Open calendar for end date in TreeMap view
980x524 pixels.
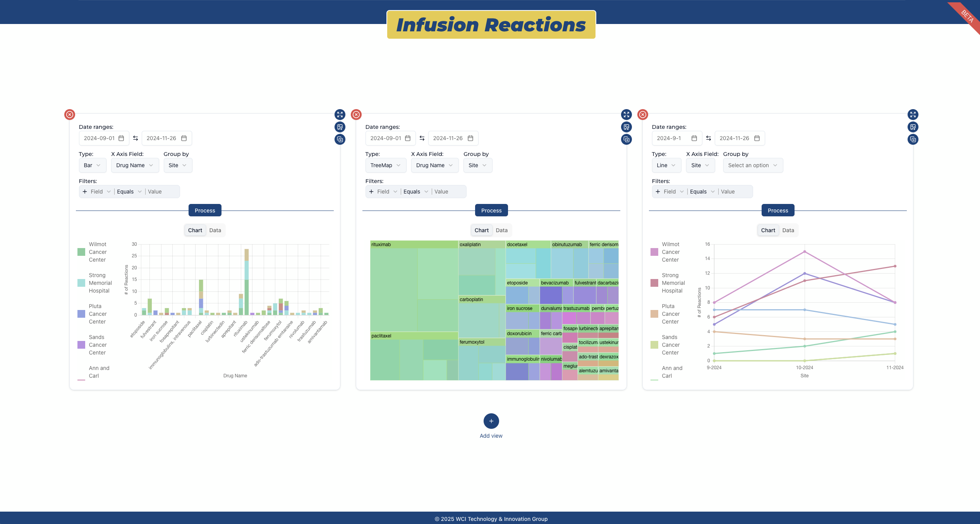coord(470,138)
